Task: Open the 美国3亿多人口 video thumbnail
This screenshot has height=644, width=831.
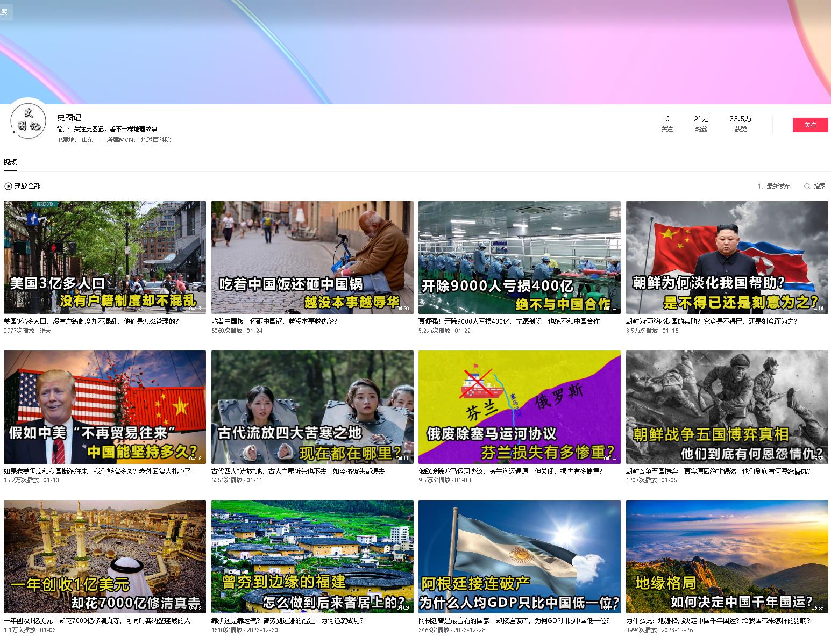Action: 105,257
